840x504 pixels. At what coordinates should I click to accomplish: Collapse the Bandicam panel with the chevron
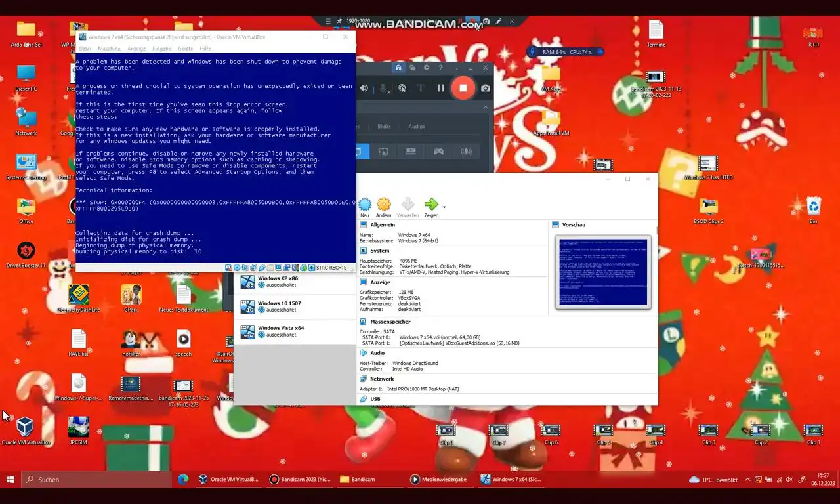(x=486, y=107)
